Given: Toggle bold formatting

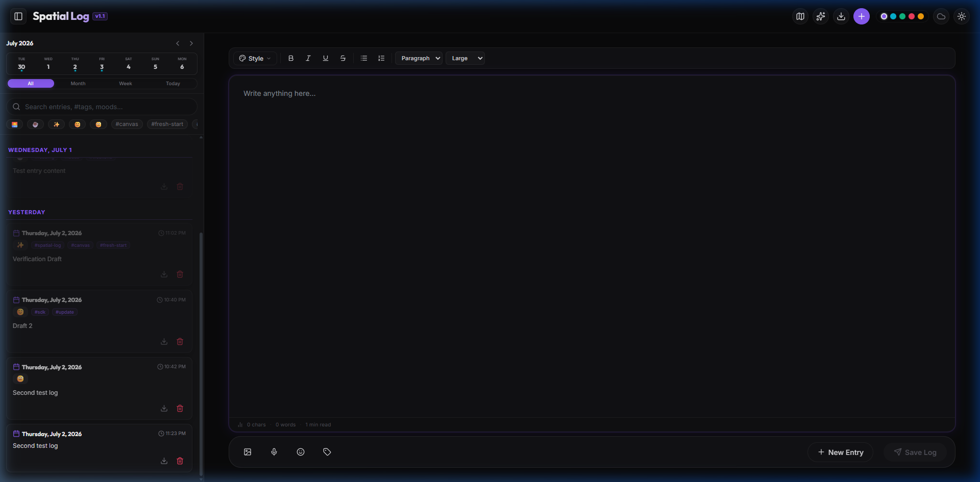Looking at the screenshot, I should (x=291, y=58).
